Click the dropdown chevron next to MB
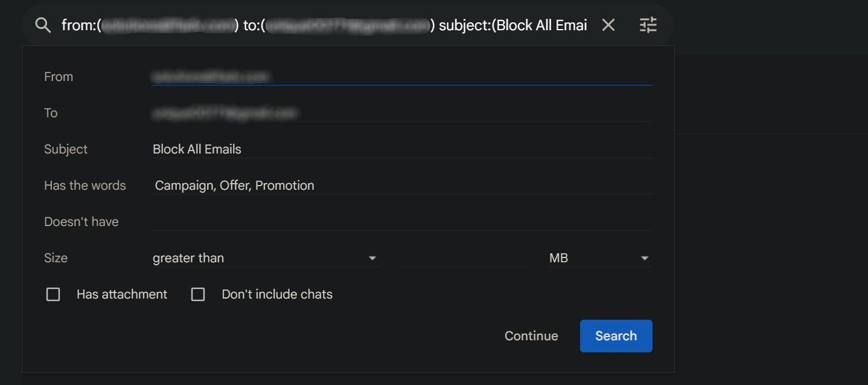This screenshot has height=385, width=868. [645, 257]
